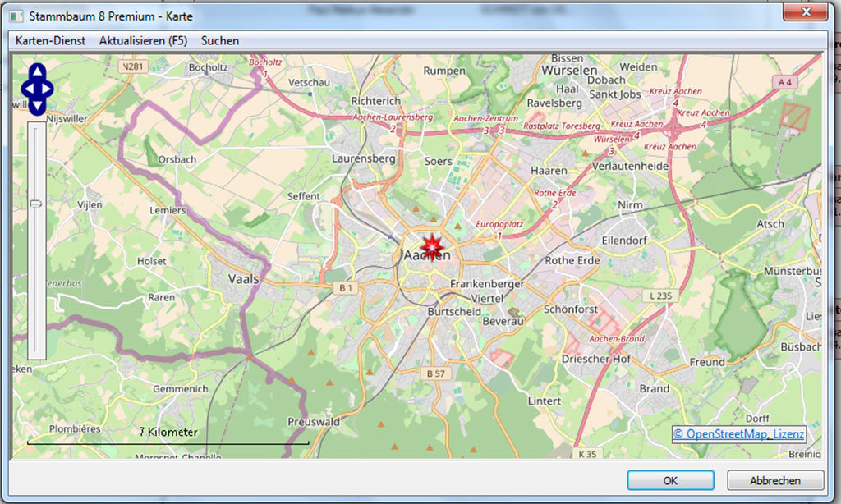The image size is (841, 504).
Task: Pan the map left with the arrow
Action: (x=27, y=89)
